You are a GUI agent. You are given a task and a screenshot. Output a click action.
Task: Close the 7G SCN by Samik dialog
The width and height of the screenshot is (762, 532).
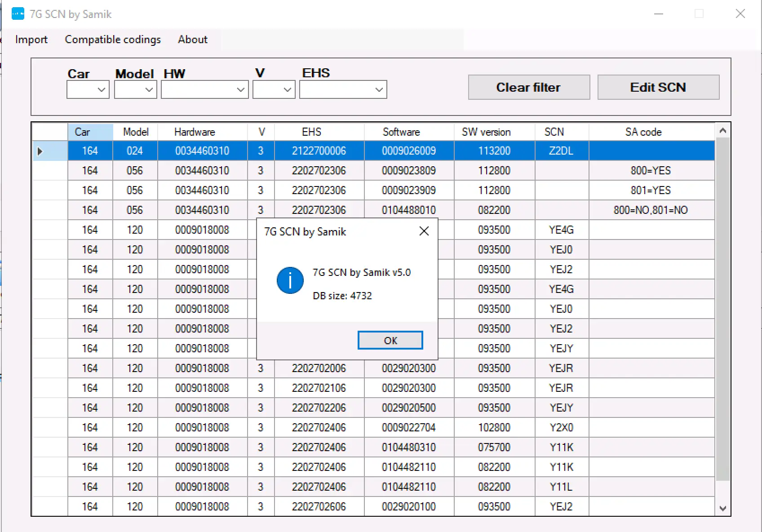423,231
